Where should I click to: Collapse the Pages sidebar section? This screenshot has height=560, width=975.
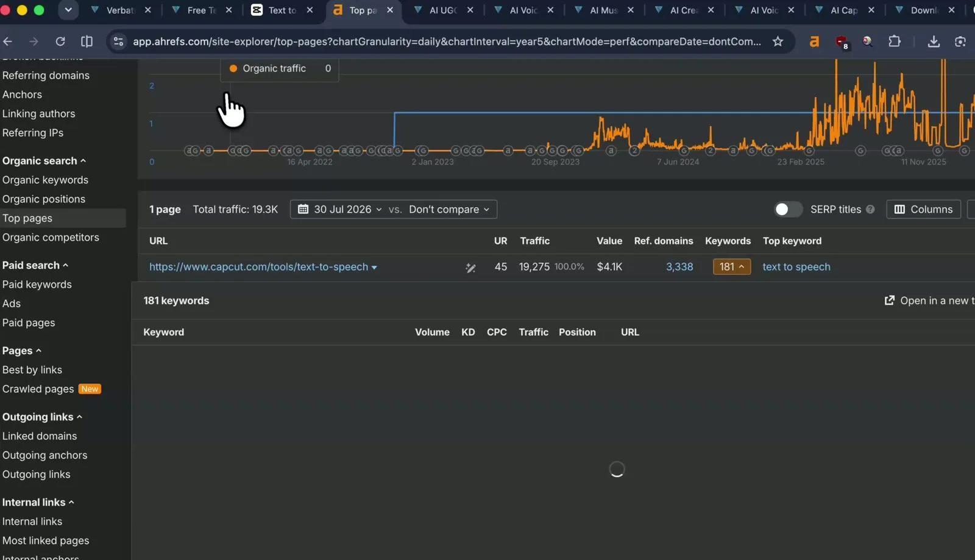point(21,351)
